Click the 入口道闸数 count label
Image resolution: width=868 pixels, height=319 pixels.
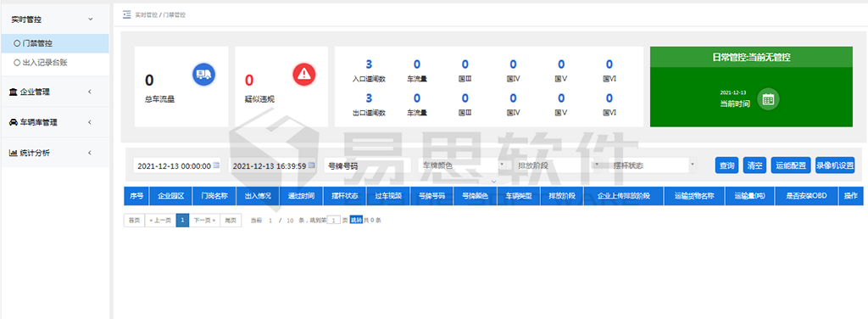[x=369, y=79]
